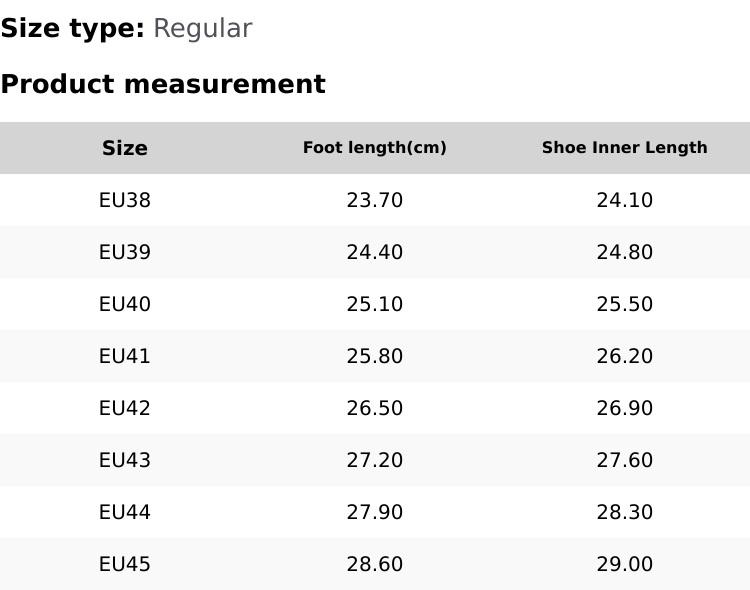Click the 28.60 foot length value
750x590 pixels.
point(375,564)
